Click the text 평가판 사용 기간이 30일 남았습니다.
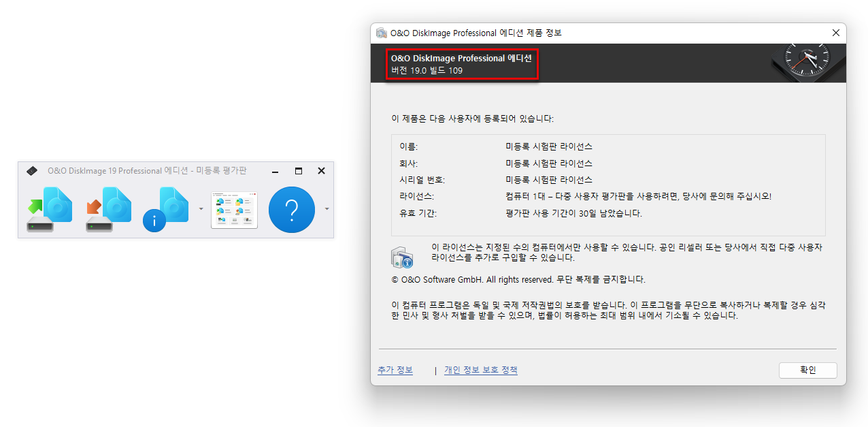Viewport: 868px width, 427px height. tap(573, 213)
